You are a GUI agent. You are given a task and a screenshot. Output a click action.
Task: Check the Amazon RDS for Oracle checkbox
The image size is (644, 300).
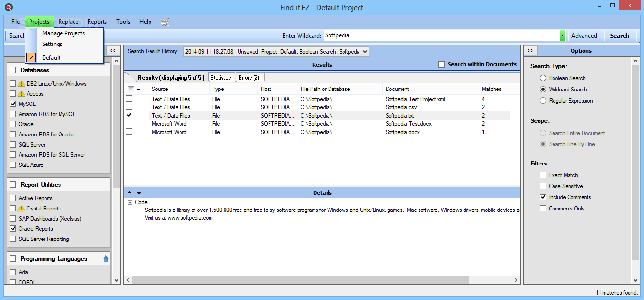13,135
